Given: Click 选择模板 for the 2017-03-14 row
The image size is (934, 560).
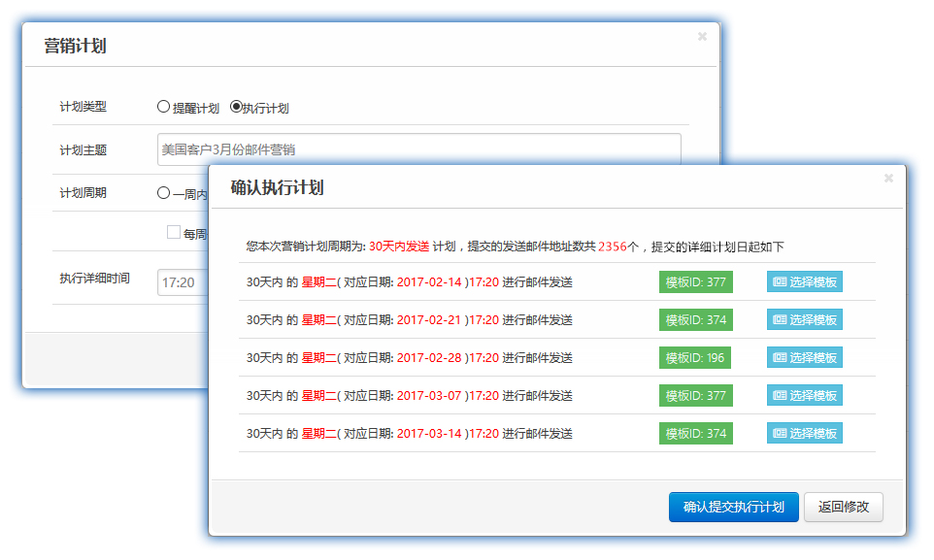Looking at the screenshot, I should tap(804, 434).
